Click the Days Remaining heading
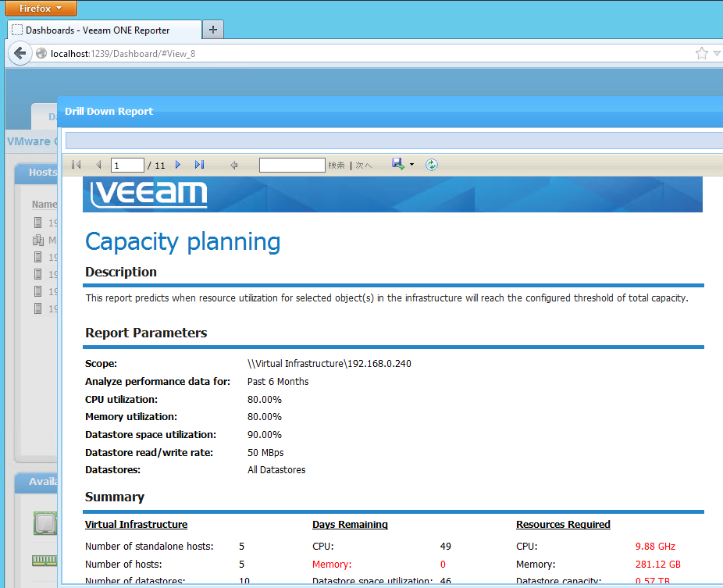The height and width of the screenshot is (588, 723). (350, 524)
